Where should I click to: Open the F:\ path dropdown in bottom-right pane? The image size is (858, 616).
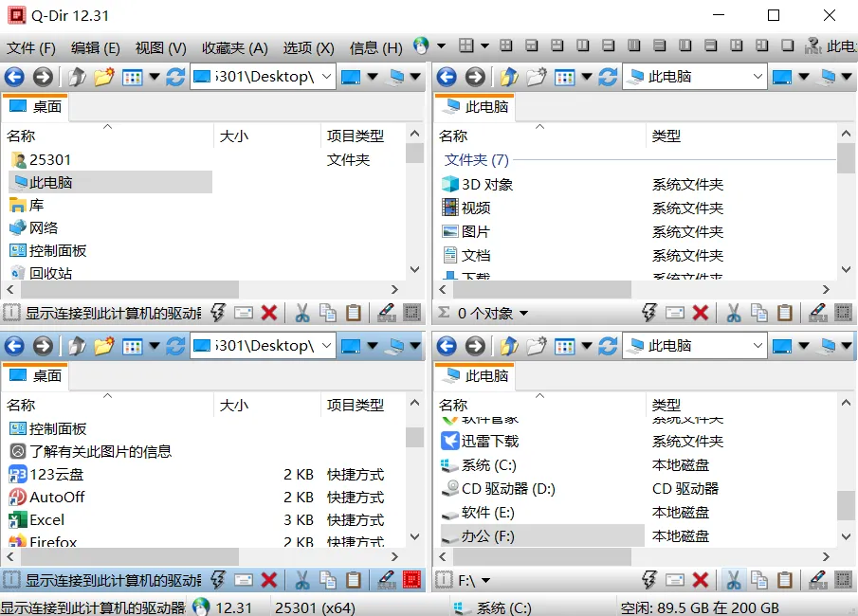tap(485, 580)
